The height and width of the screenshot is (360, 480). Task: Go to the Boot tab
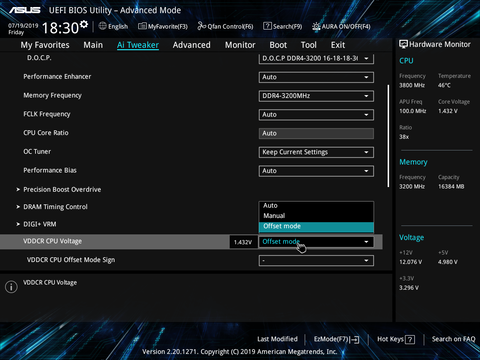coord(278,45)
